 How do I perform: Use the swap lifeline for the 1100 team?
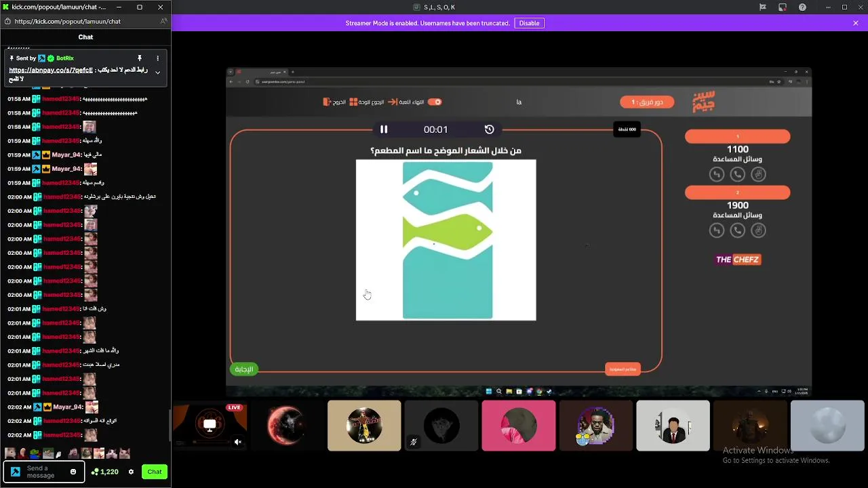pyautogui.click(x=717, y=175)
